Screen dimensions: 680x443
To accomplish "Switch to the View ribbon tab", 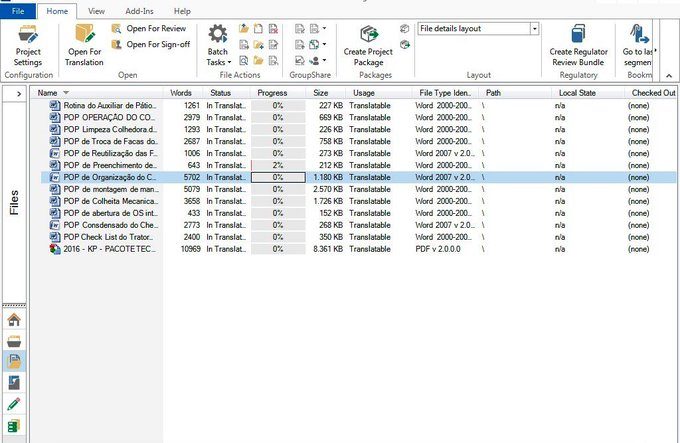I will 96,11.
